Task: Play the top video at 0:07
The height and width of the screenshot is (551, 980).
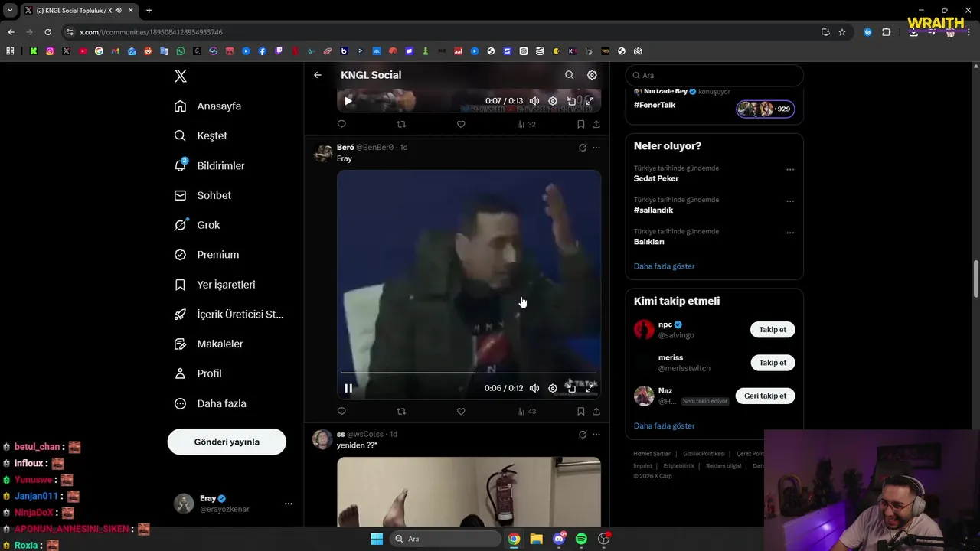Action: click(x=348, y=101)
